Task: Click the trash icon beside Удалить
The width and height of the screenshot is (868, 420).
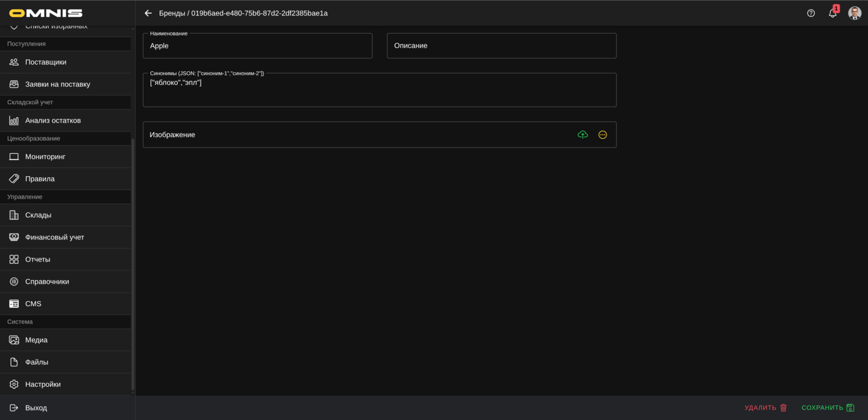Action: [x=784, y=408]
